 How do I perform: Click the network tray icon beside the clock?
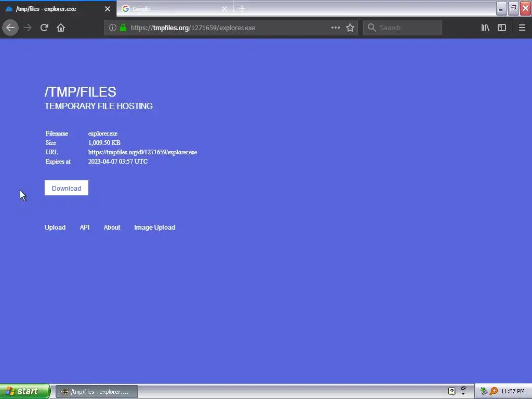pos(484,391)
